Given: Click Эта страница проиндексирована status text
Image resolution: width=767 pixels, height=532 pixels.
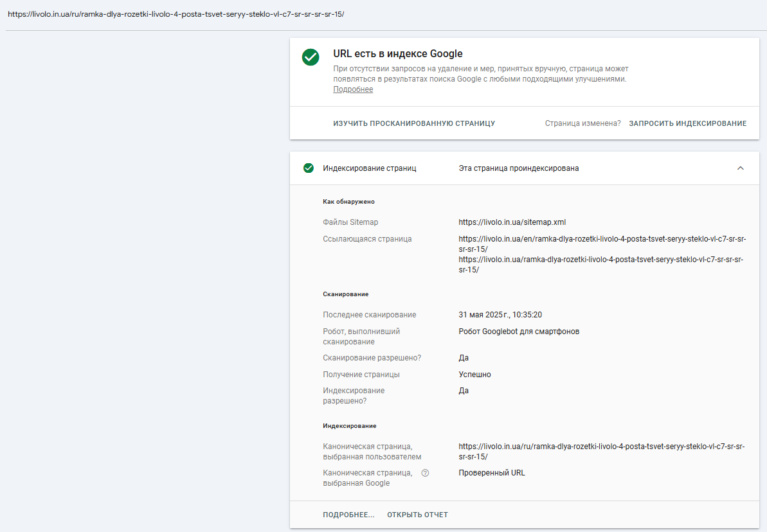Looking at the screenshot, I should point(518,168).
